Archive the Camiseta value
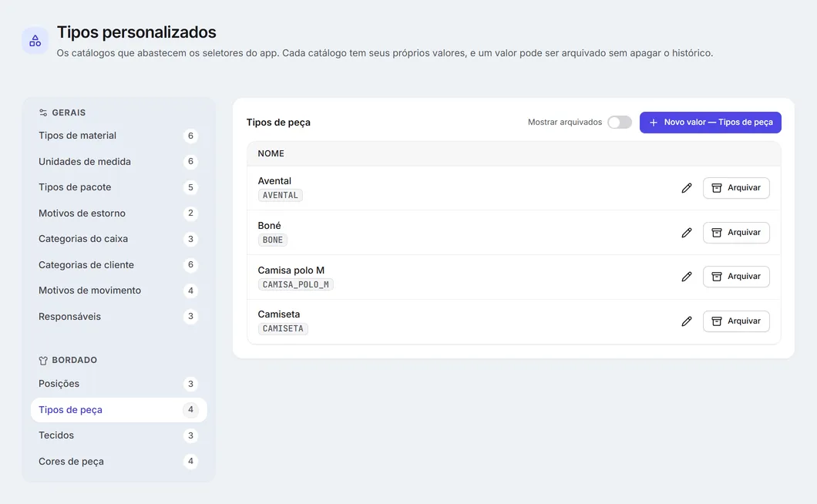The image size is (817, 504). point(736,321)
